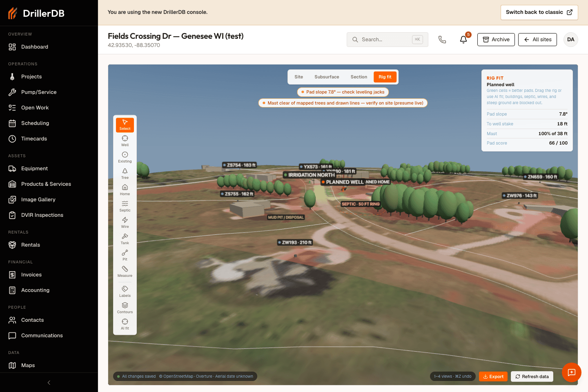Click well marker ZS755 · 162 ft
Screen dimensions: 588x392
tap(237, 194)
